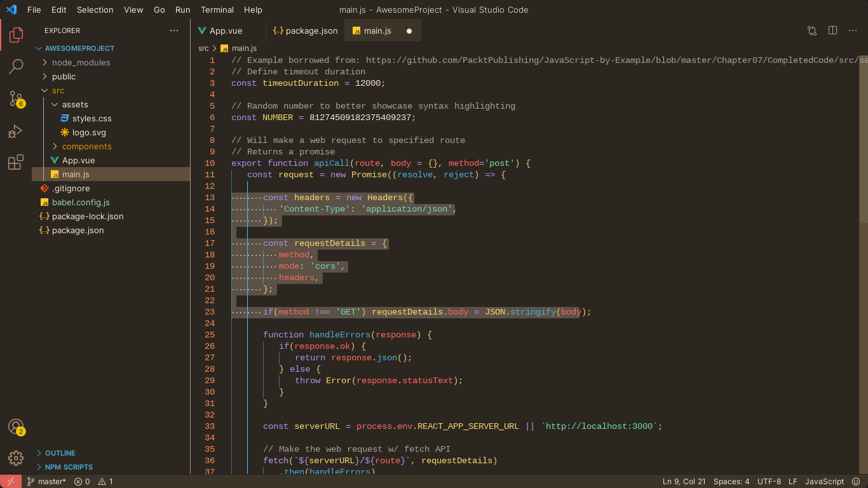The image size is (868, 488).
Task: Click the handleErrors function declaration line
Action: coord(348,335)
